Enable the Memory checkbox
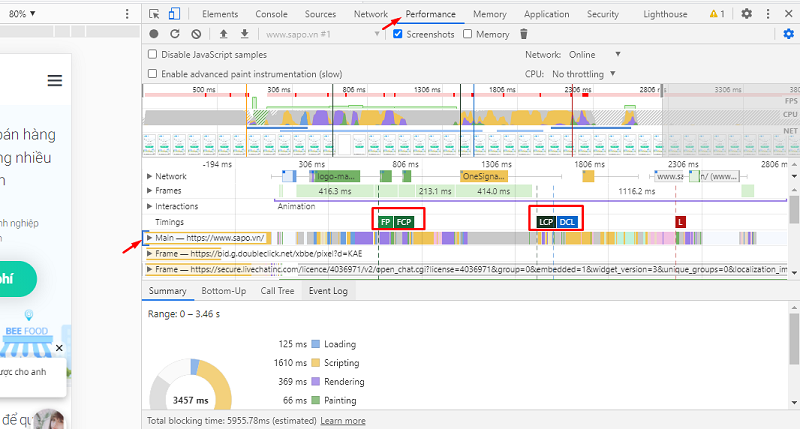Screen dimensions: 800x429 point(467,34)
